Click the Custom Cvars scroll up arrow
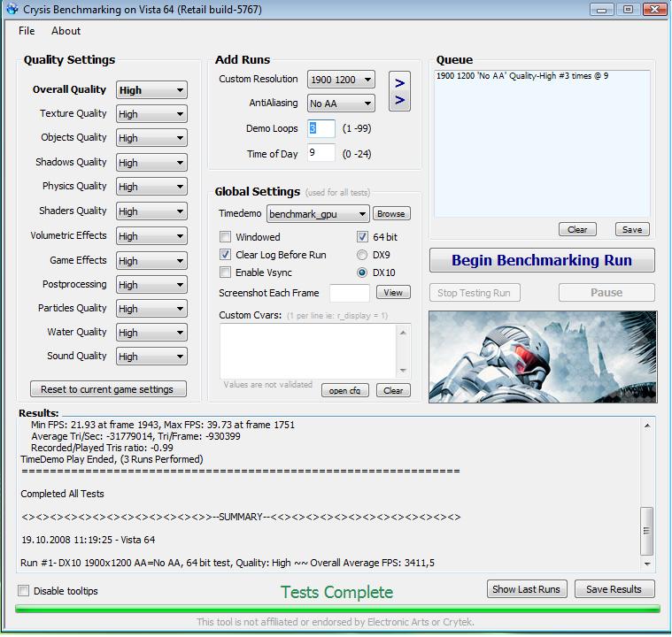This screenshot has width=672, height=637. coord(403,333)
